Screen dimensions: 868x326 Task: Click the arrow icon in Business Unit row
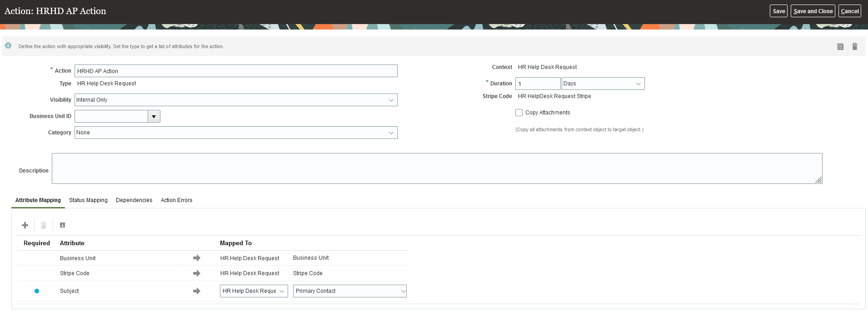(x=197, y=258)
